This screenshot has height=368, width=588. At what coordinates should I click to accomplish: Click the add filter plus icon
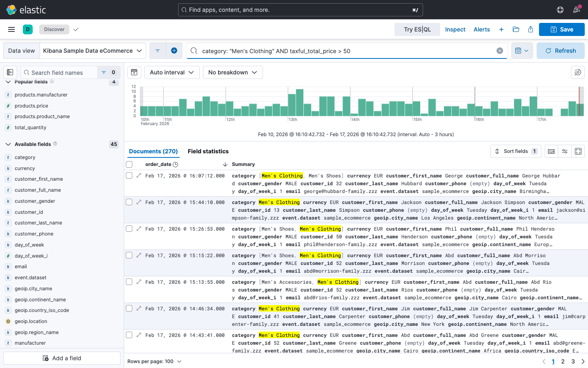click(x=174, y=51)
